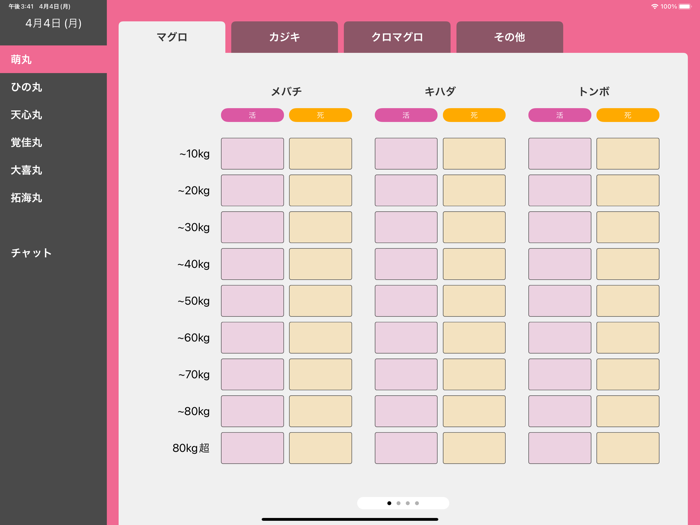Choose 大喜丸 in the sidebar
This screenshot has height=525, width=700.
click(54, 170)
